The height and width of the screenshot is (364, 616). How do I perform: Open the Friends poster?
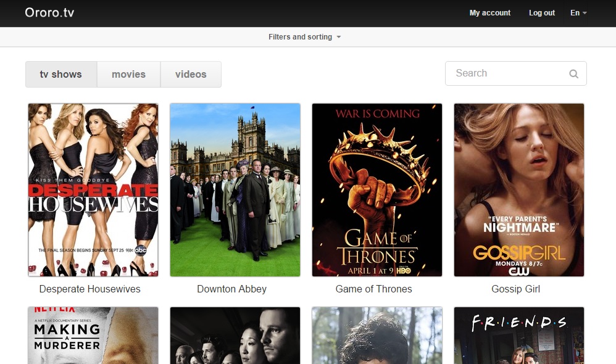(519, 336)
